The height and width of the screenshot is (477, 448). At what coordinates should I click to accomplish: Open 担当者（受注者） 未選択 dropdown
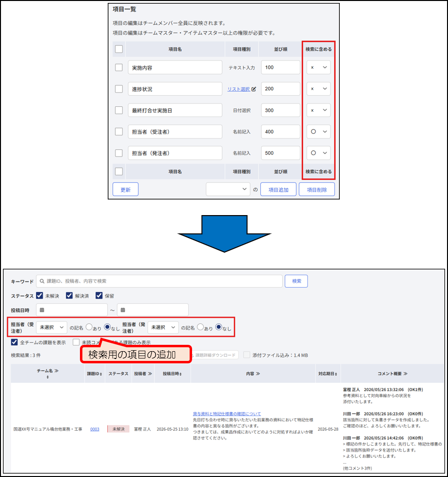pyautogui.click(x=52, y=327)
